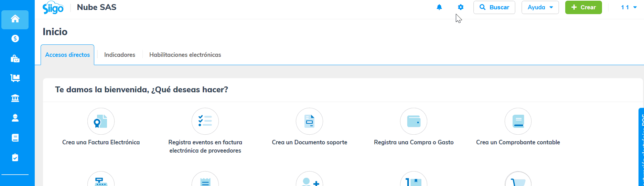Open the inventory cart sidebar icon
Viewport: 644px width, 186px height.
[x=15, y=78]
